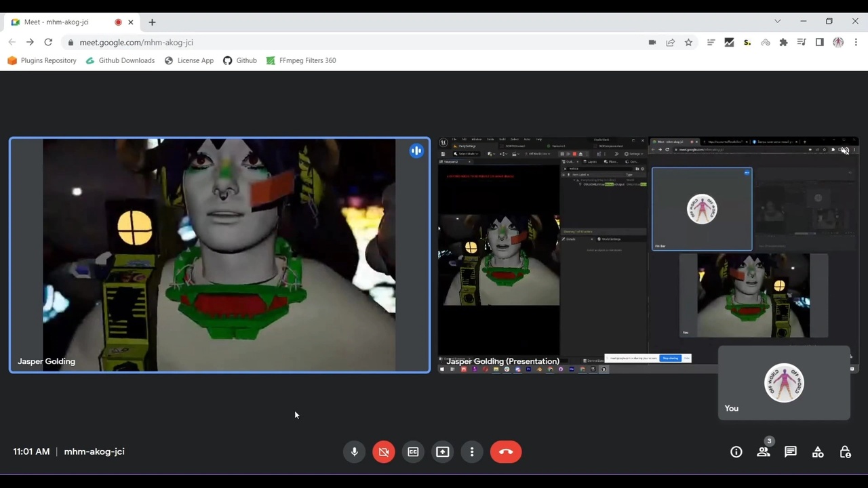Show everyone participants panel
The width and height of the screenshot is (868, 488).
click(764, 452)
